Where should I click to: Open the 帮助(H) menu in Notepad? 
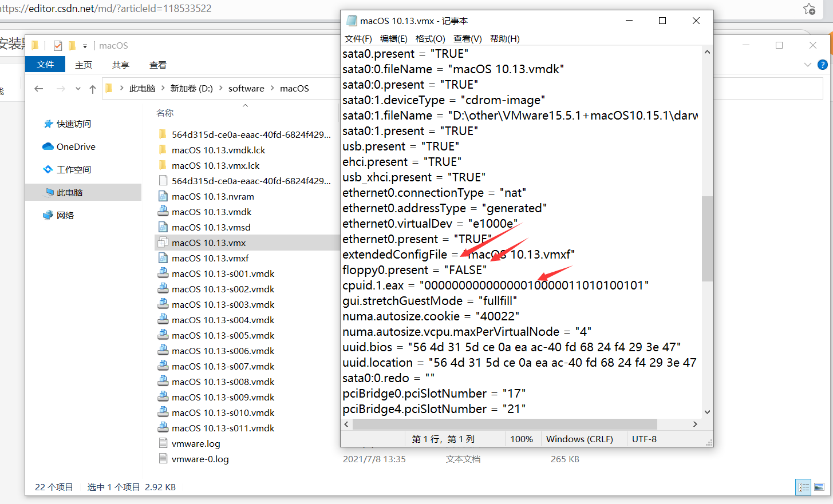pos(504,38)
